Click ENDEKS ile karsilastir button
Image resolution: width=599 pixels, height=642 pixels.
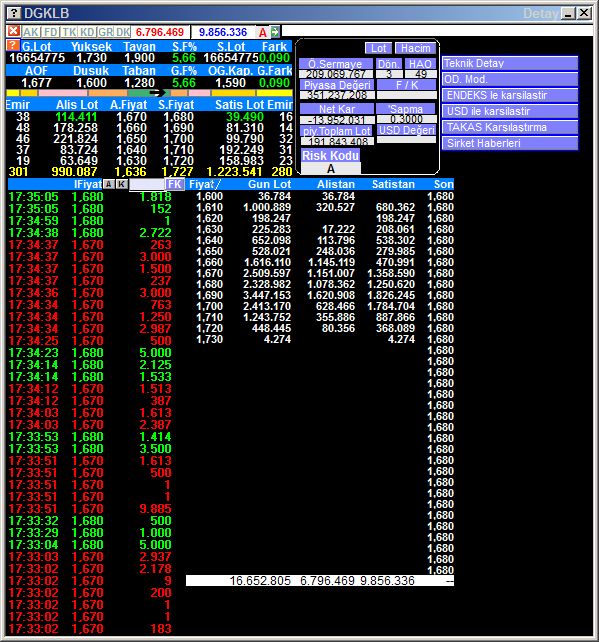click(510, 95)
